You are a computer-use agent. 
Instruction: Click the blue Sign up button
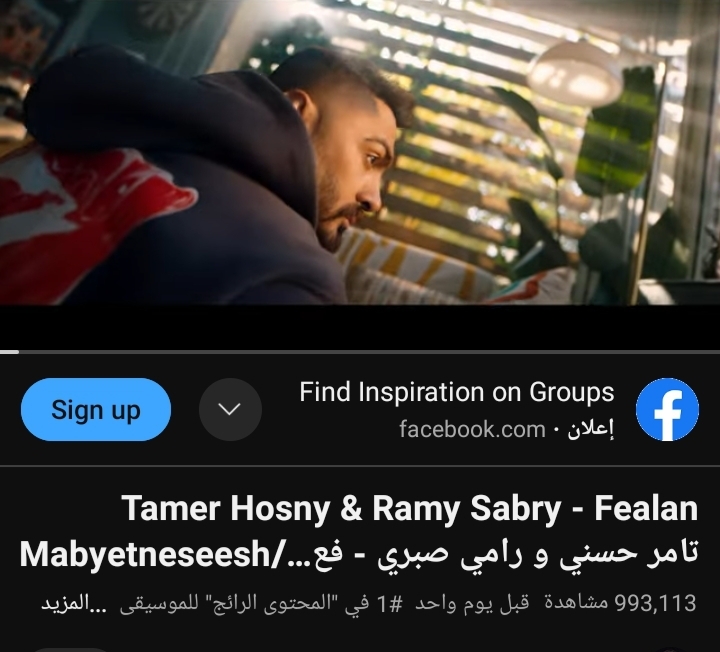tap(96, 410)
